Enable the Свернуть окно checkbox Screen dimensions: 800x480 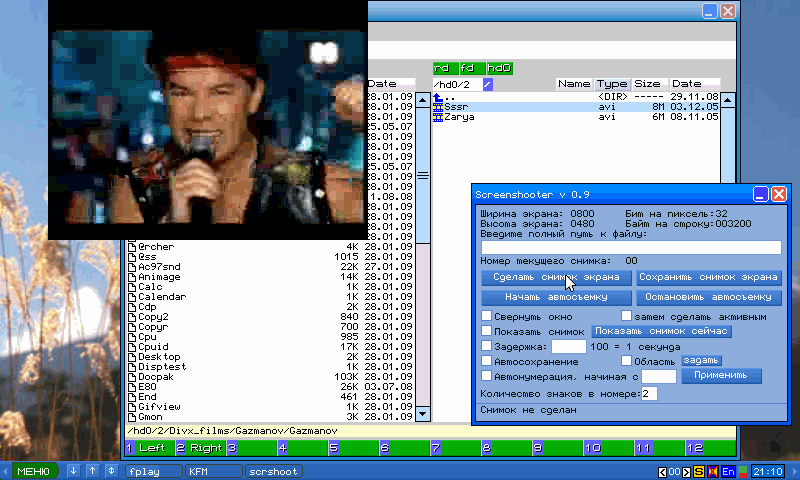pos(487,316)
